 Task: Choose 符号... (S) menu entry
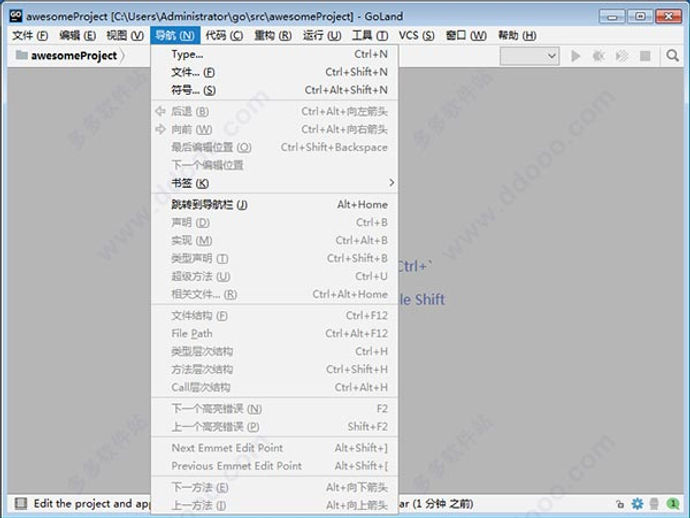(275, 90)
